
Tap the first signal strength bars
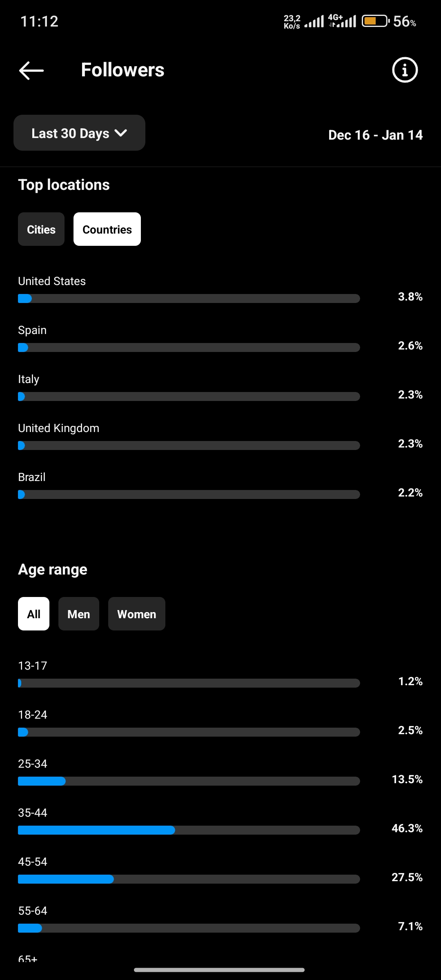pos(314,21)
